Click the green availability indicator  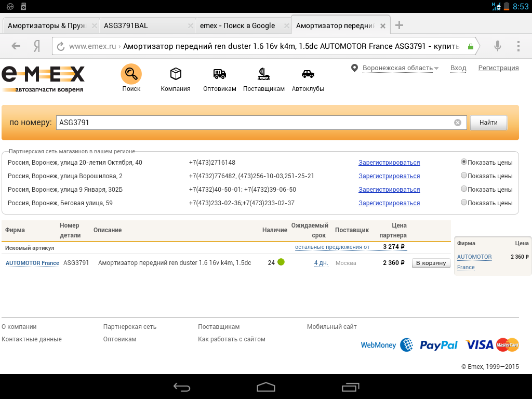point(281,262)
